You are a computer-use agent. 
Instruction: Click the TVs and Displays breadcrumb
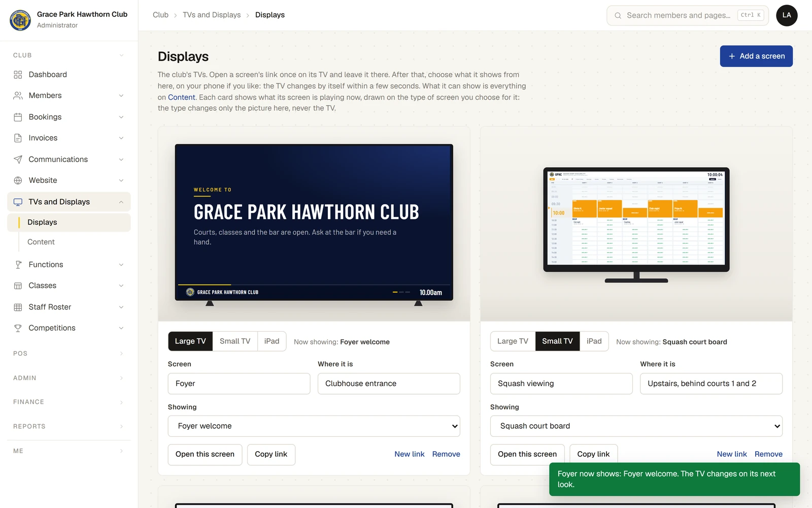(212, 15)
